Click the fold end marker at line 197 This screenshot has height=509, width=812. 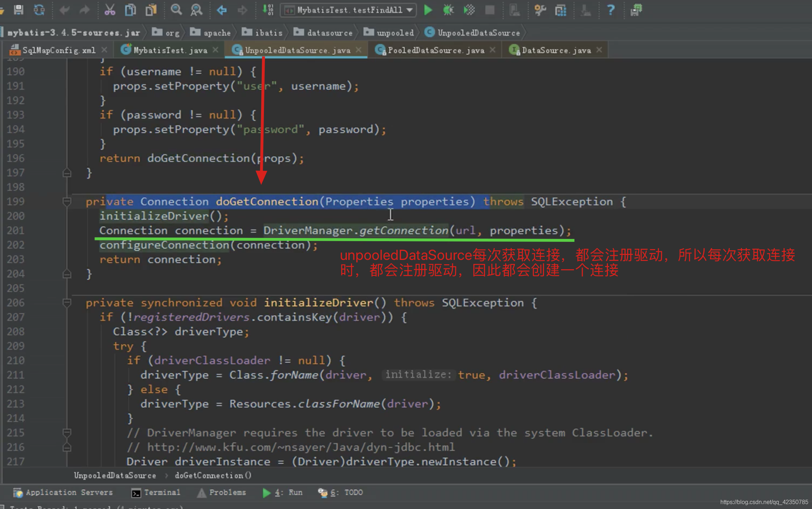[67, 173]
